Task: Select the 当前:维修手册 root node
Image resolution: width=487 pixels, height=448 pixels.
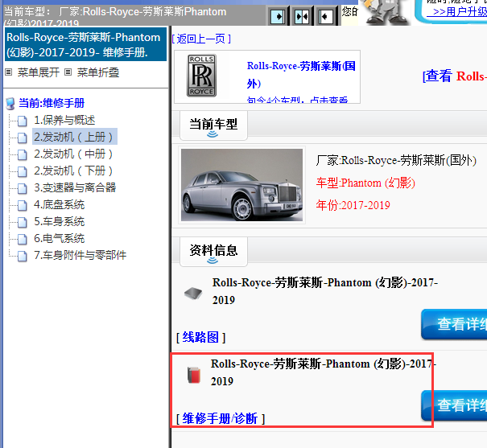Action: [x=52, y=103]
